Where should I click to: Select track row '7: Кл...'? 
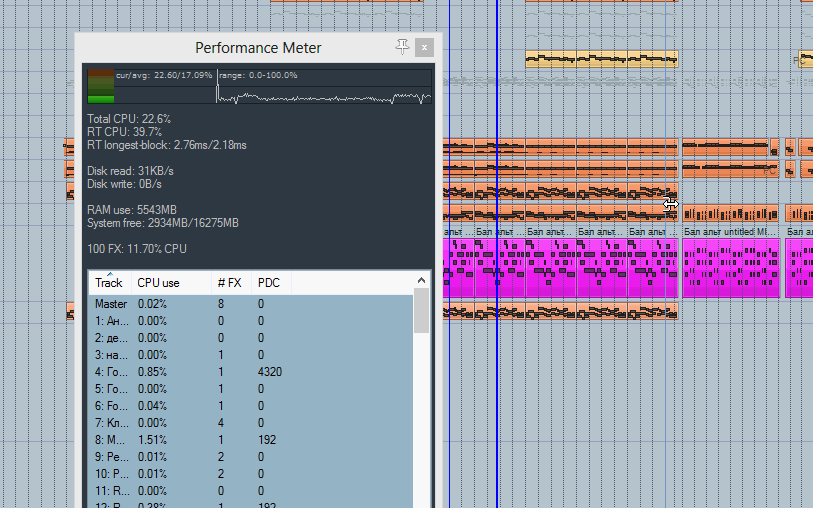pos(251,423)
